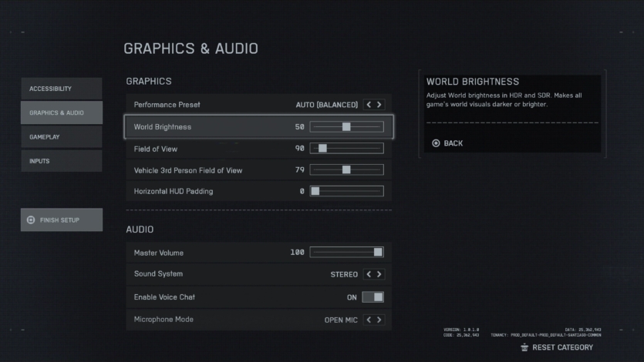Switch to the Gameplay tab

click(x=61, y=136)
